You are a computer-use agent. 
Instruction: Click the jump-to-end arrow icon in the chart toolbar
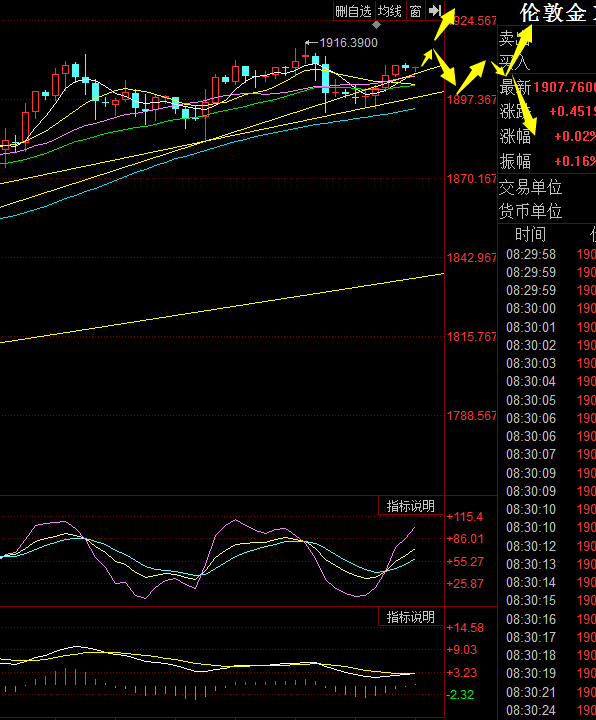435,11
